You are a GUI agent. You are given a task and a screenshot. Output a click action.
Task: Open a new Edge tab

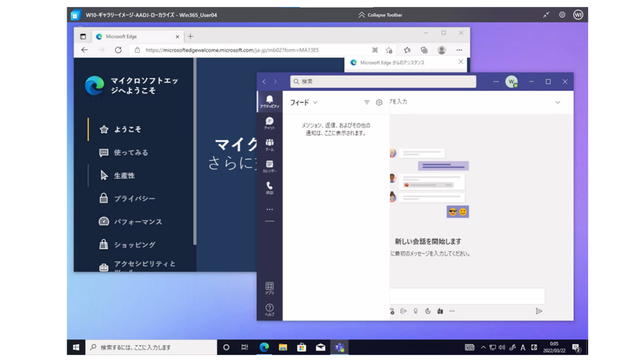coord(191,36)
